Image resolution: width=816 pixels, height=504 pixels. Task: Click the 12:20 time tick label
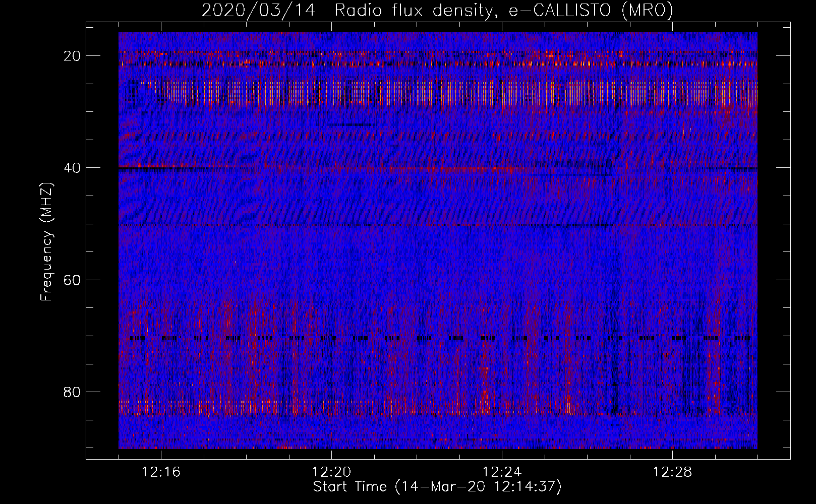(331, 472)
